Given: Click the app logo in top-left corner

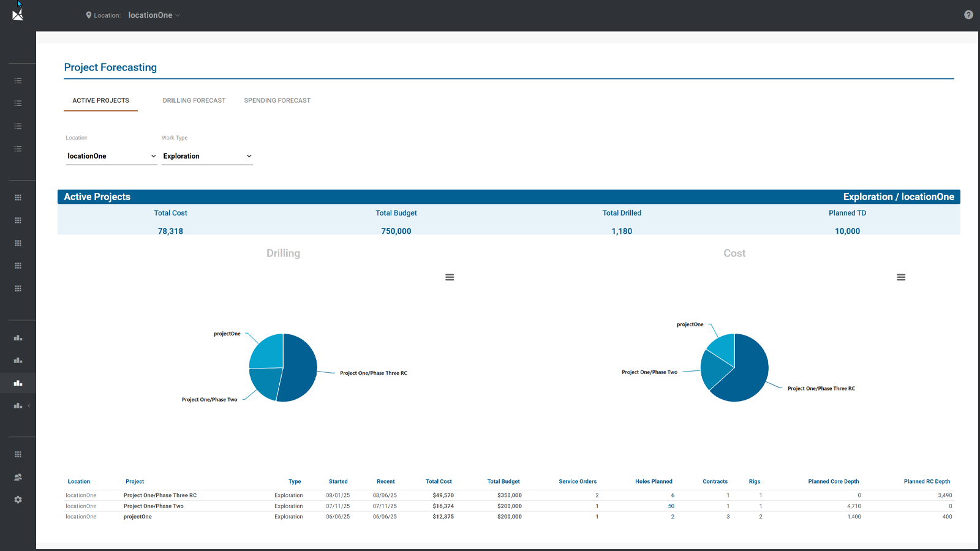Looking at the screenshot, I should (18, 15).
